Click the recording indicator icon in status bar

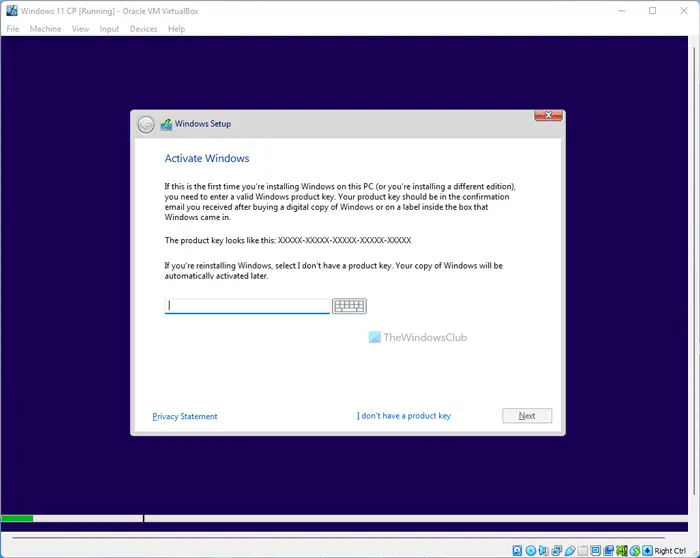[x=608, y=550]
